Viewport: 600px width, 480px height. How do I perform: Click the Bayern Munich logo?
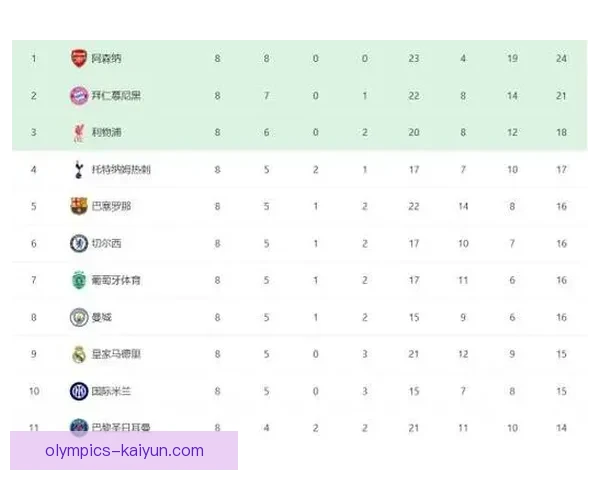pyautogui.click(x=79, y=95)
